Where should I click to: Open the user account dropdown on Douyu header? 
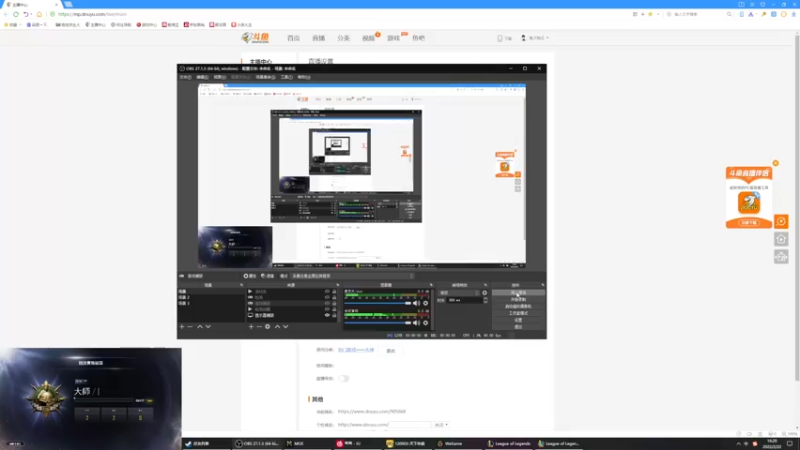[535, 38]
